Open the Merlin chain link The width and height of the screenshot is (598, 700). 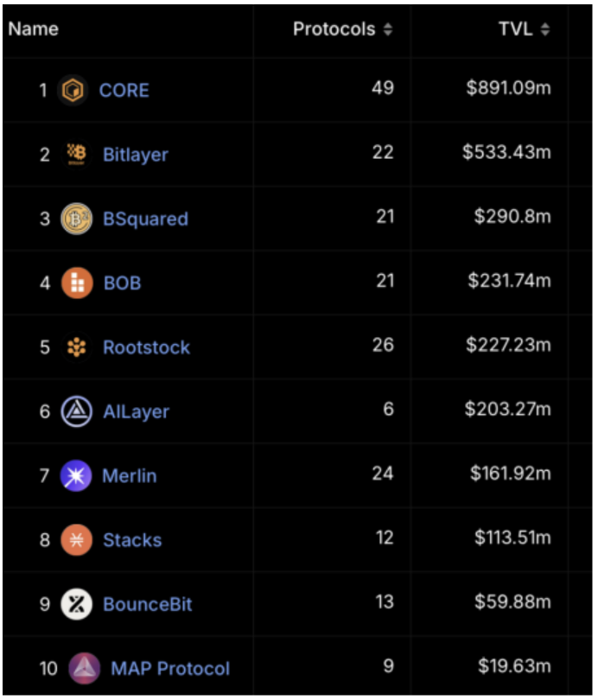point(130,476)
